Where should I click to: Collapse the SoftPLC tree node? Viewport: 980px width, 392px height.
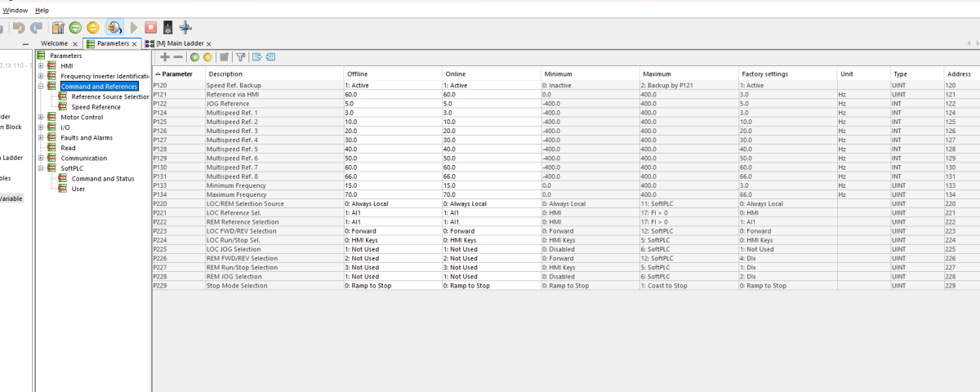tap(41, 168)
